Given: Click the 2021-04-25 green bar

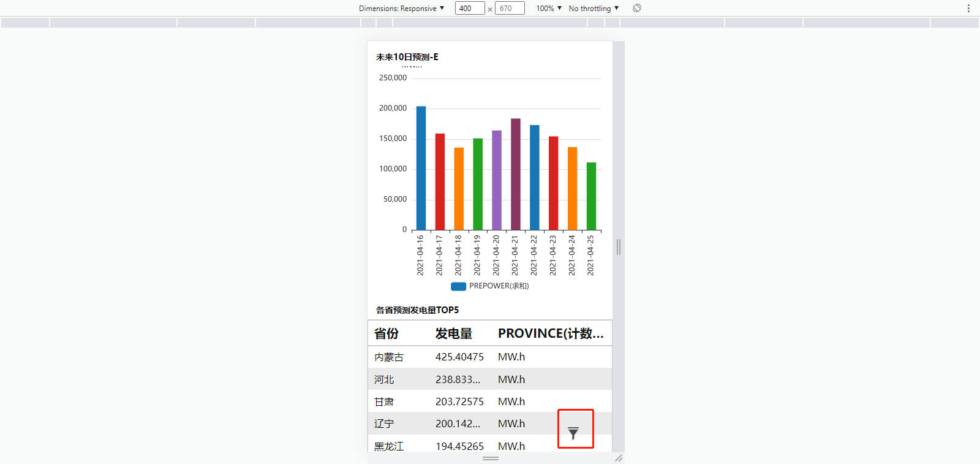Looking at the screenshot, I should (x=591, y=196).
